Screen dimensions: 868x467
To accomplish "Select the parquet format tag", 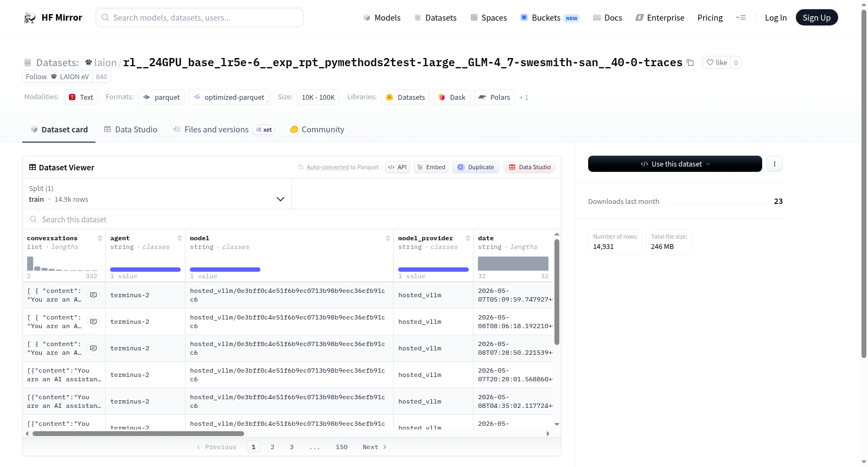I will (x=161, y=97).
